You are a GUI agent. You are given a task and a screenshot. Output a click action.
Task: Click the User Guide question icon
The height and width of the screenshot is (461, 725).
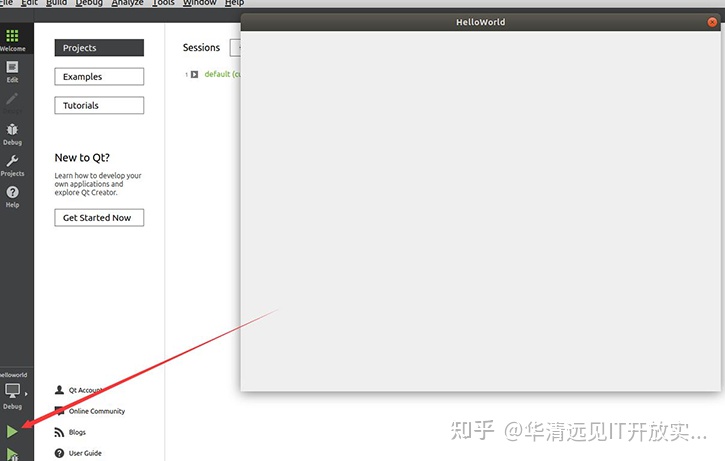[59, 453]
